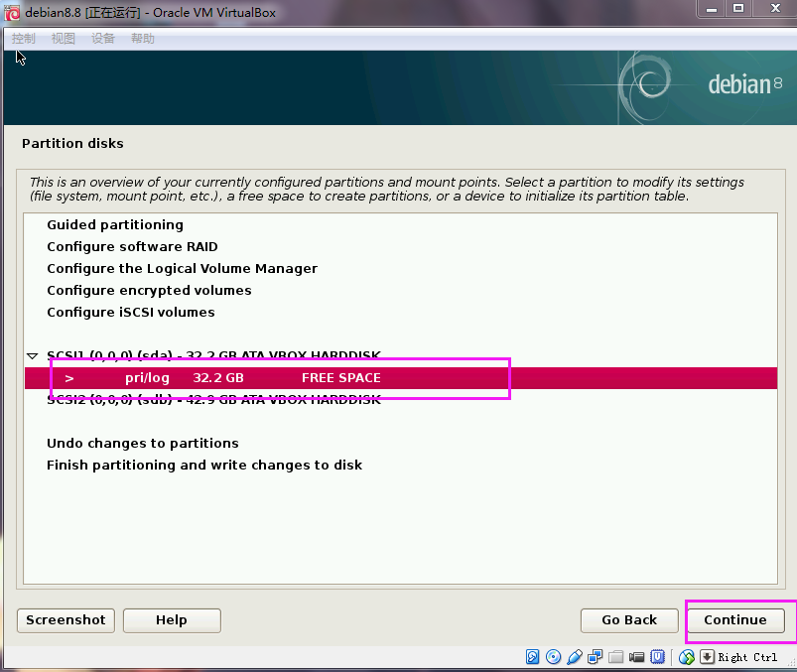797x672 pixels.
Task: Click the Screenshot button
Action: (66, 620)
